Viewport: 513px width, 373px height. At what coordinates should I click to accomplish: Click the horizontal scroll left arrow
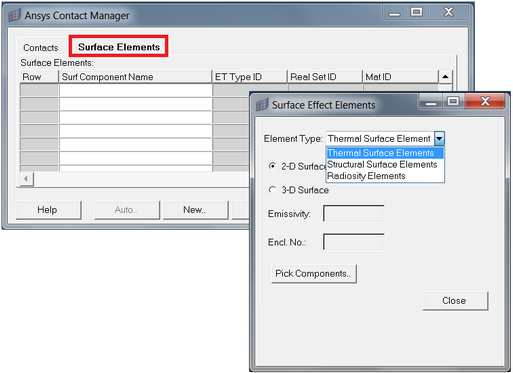pos(26,179)
